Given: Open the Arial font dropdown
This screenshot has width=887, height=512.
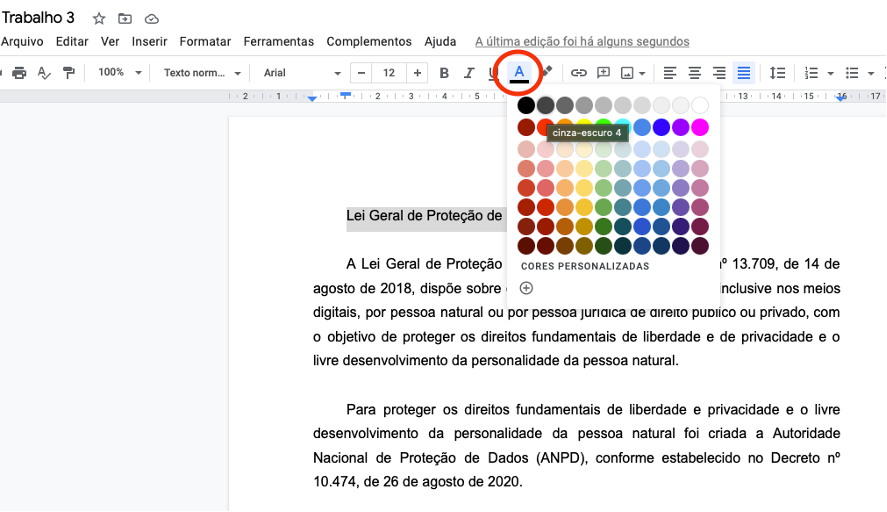Looking at the screenshot, I should pyautogui.click(x=302, y=72).
